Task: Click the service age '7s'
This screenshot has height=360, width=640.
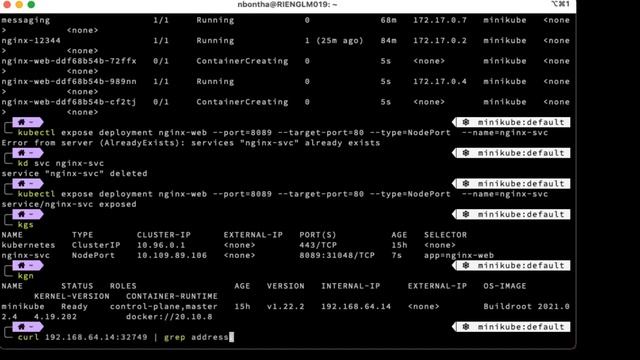Action: pyautogui.click(x=396, y=255)
